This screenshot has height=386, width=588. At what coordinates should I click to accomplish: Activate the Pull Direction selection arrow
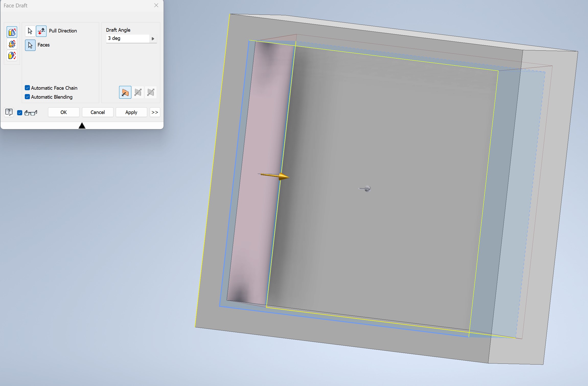click(x=30, y=31)
